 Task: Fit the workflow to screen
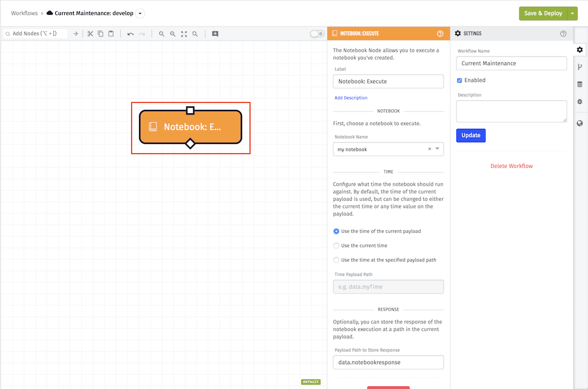click(x=184, y=34)
